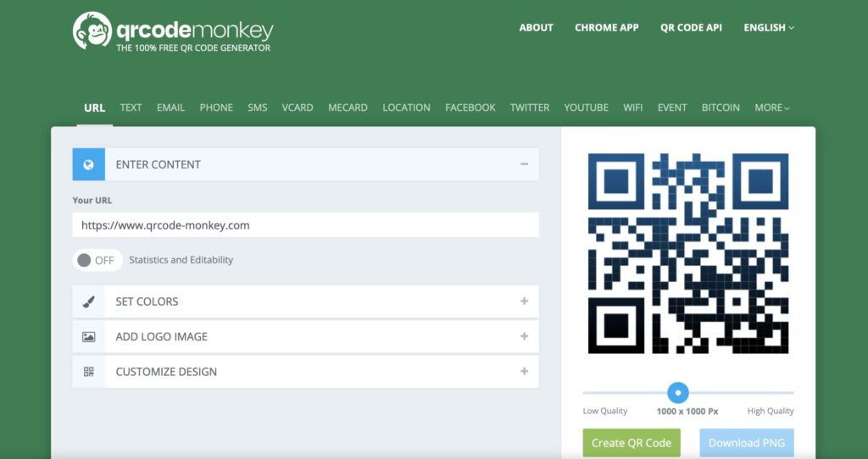Click the quality slider handle
The image size is (868, 459).
click(678, 393)
